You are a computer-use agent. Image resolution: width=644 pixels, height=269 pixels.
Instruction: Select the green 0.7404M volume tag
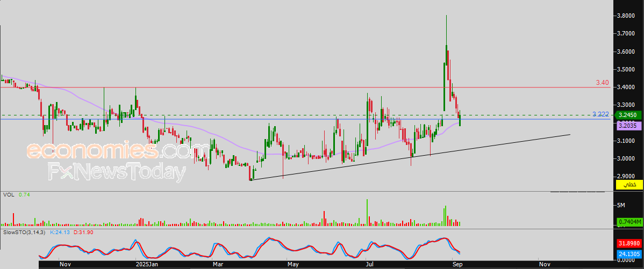[x=629, y=222]
